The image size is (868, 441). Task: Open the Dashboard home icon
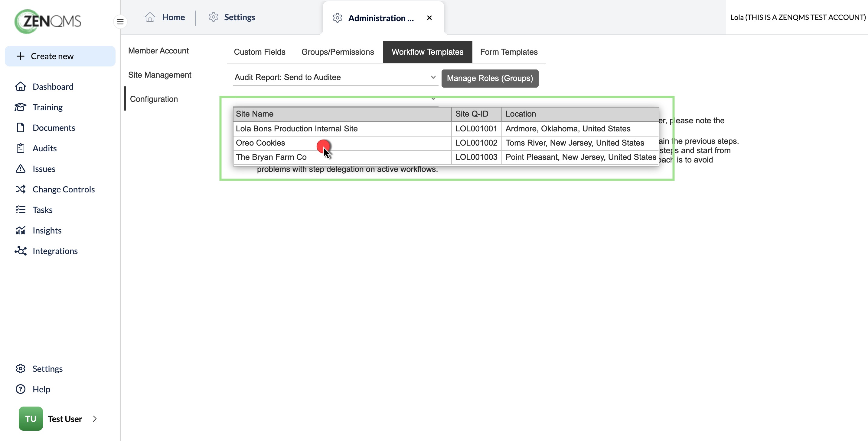21,86
